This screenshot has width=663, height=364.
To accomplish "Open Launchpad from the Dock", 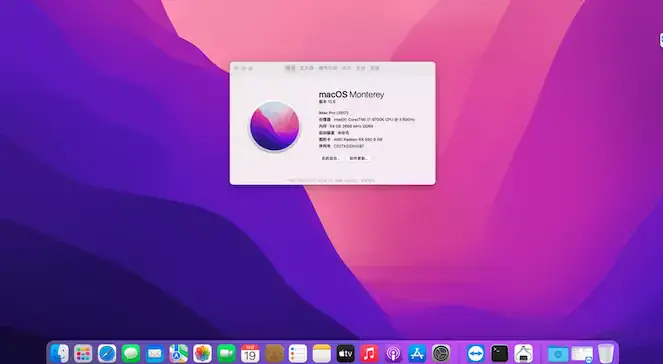I will (x=83, y=353).
